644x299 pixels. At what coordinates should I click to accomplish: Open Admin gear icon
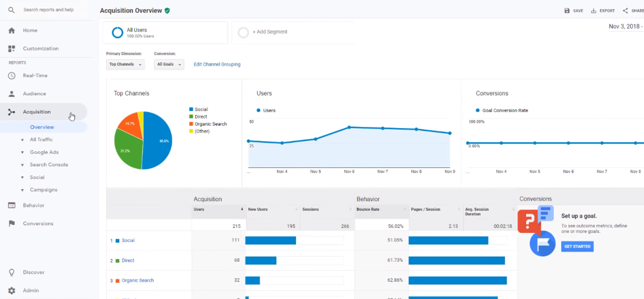pyautogui.click(x=12, y=291)
